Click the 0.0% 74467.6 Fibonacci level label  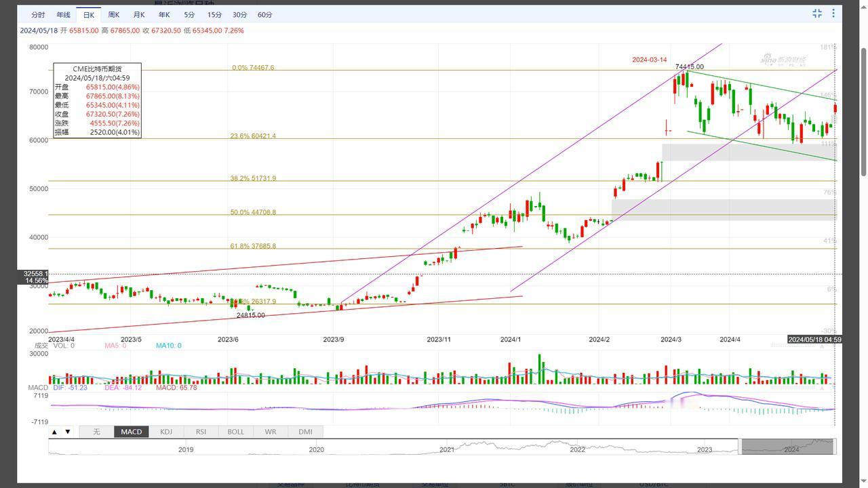click(x=253, y=68)
